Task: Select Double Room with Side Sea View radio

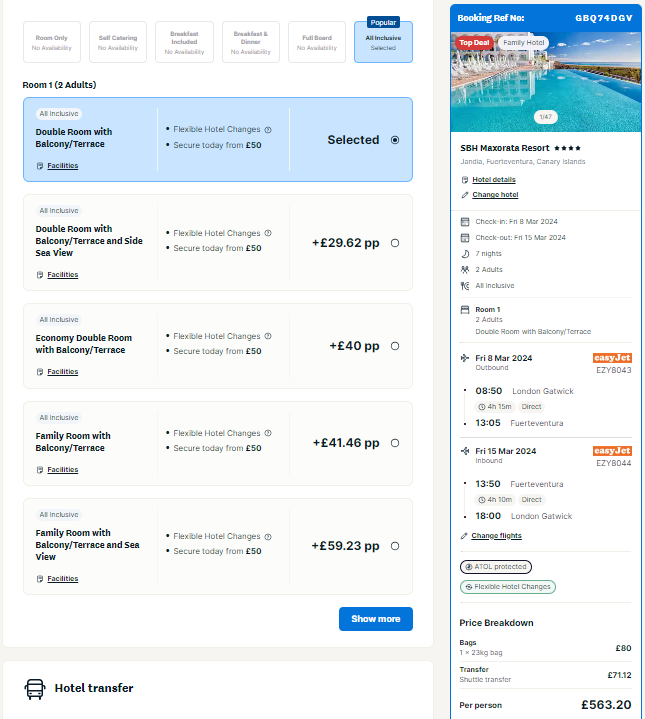Action: pos(395,243)
